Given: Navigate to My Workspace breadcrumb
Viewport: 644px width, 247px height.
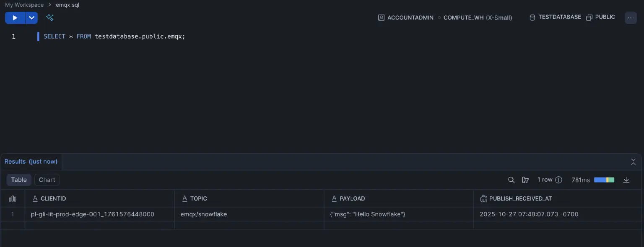Looking at the screenshot, I should [24, 5].
